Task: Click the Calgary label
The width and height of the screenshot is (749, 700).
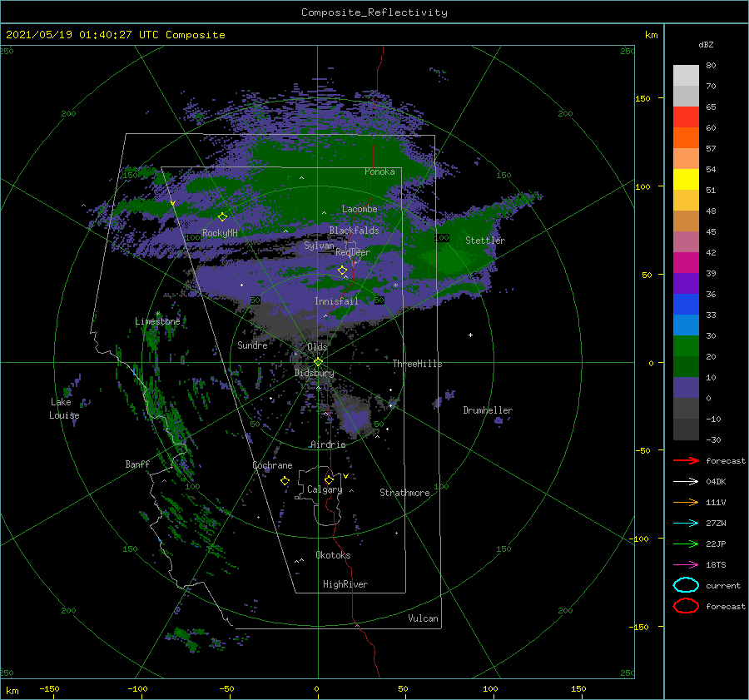Action: coord(325,489)
